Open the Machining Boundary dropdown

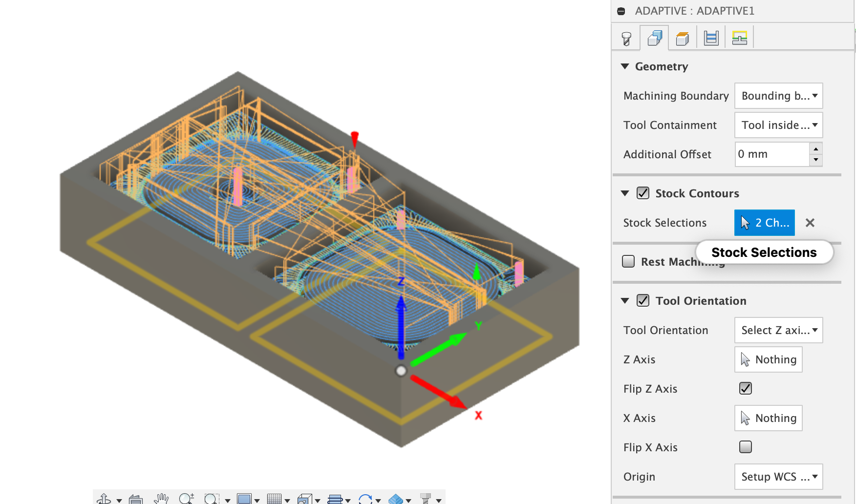(779, 96)
